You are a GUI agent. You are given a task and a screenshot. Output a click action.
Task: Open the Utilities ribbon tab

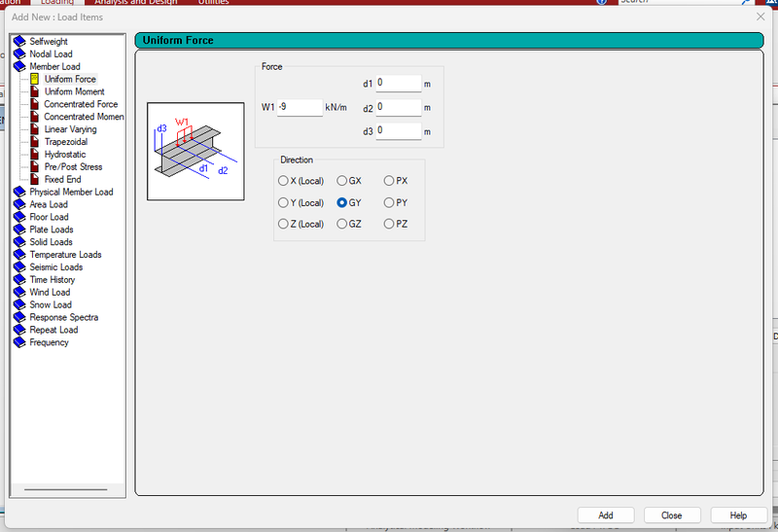pos(213,2)
